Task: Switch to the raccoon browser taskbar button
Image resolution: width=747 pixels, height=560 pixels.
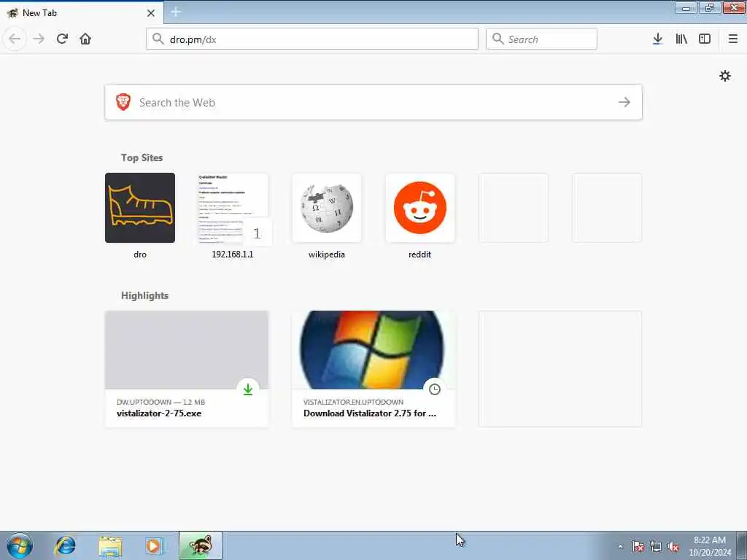Action: pyautogui.click(x=201, y=545)
